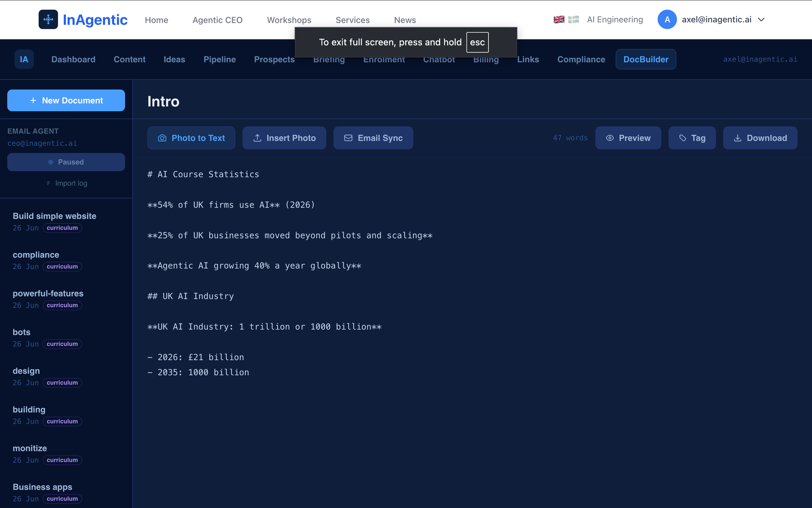The image size is (812, 508).
Task: Click the InAgentic logo icon
Action: coord(48,20)
